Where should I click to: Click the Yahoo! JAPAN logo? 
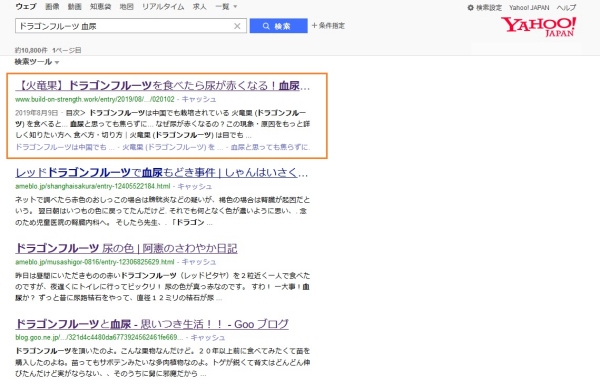pyautogui.click(x=538, y=26)
